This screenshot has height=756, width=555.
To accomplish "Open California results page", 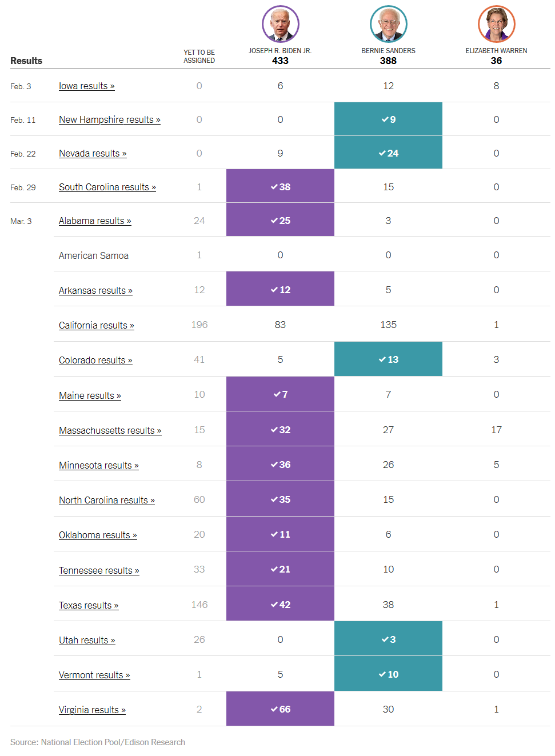I will point(96,326).
